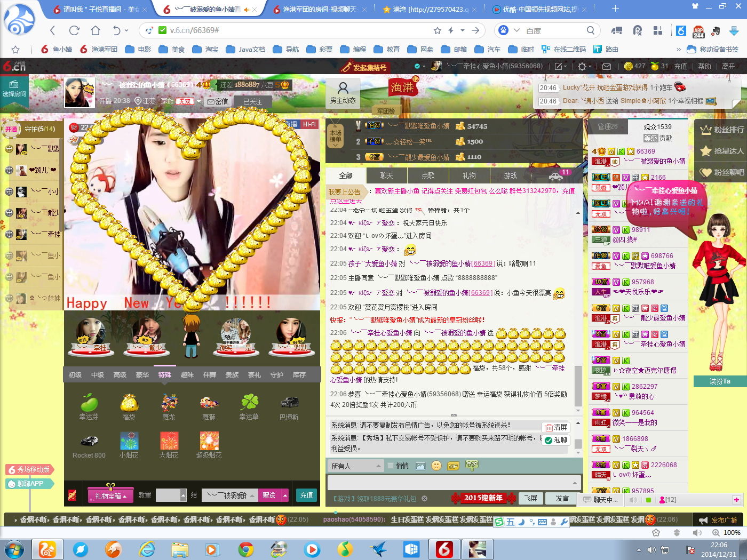Select the 超级烟花 super fireworks gift
Viewport: 747px width, 560px height.
click(209, 446)
